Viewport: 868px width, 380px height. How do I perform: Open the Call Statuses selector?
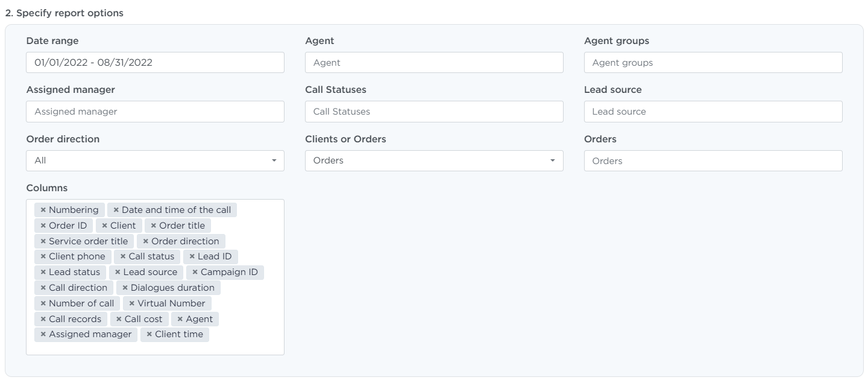(434, 112)
